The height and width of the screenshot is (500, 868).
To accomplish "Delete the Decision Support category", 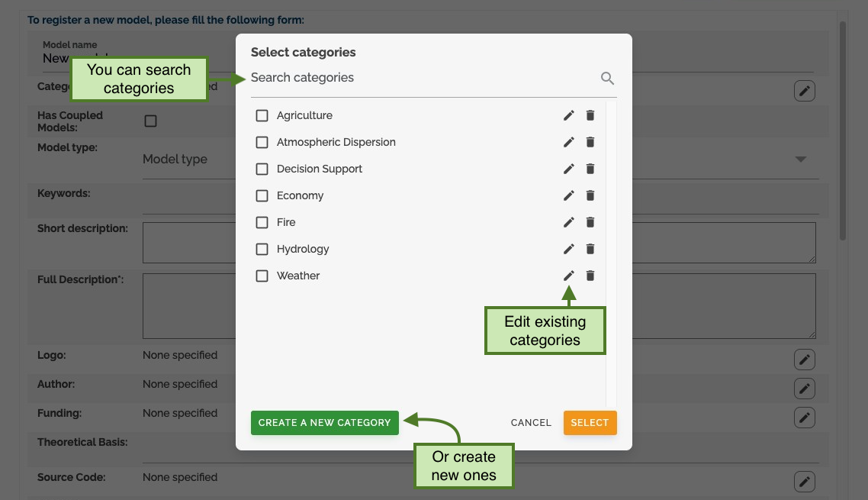I will pos(590,169).
